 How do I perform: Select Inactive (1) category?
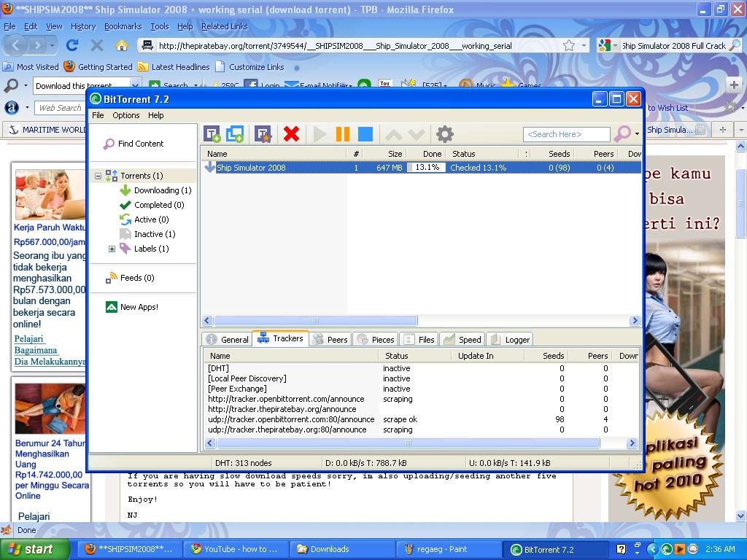(x=147, y=234)
